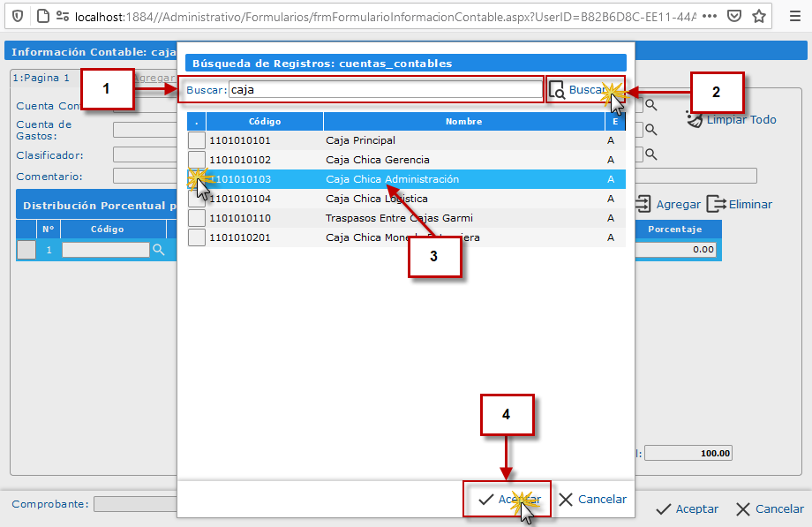The height and width of the screenshot is (527, 812).
Task: Click Código header in distribution table
Action: click(x=107, y=229)
